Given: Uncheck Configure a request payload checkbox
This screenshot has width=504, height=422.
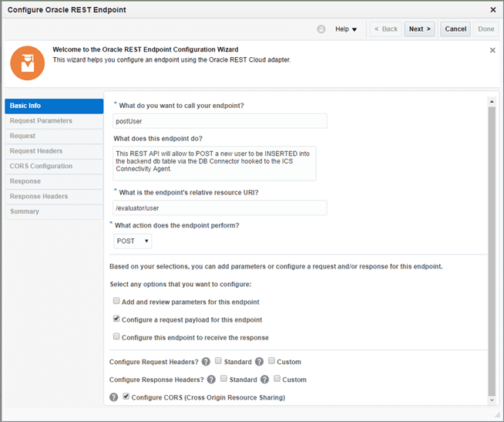Looking at the screenshot, I should [x=116, y=319].
